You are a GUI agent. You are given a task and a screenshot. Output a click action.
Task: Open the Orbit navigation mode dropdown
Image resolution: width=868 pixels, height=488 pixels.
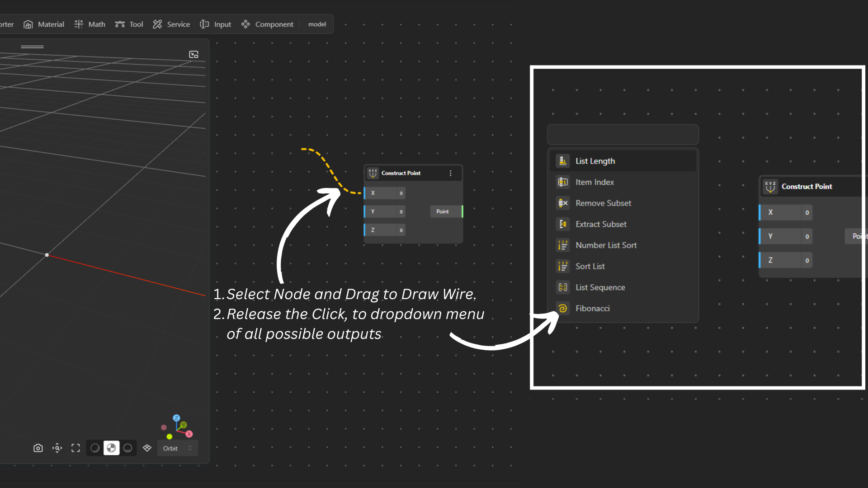pyautogui.click(x=177, y=448)
